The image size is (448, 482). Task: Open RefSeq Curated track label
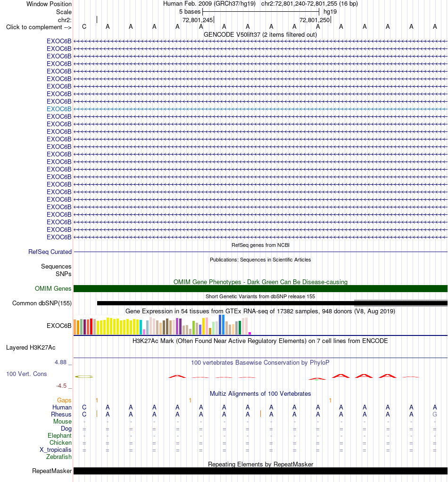tap(50, 252)
